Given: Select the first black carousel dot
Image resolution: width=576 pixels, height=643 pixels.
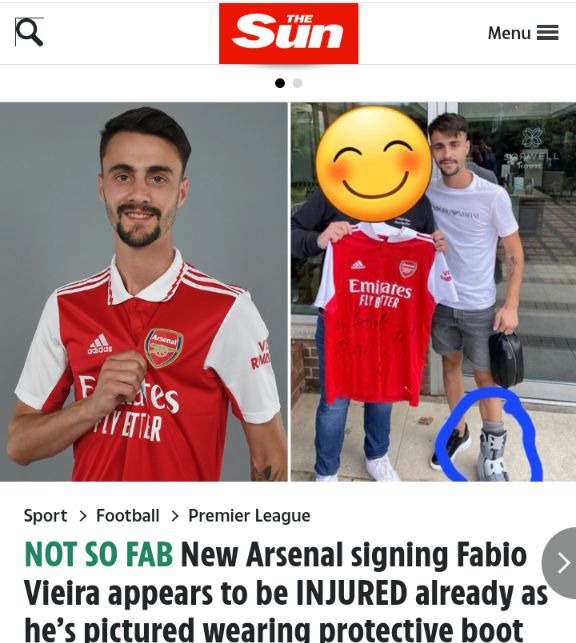Looking at the screenshot, I should tap(280, 83).
